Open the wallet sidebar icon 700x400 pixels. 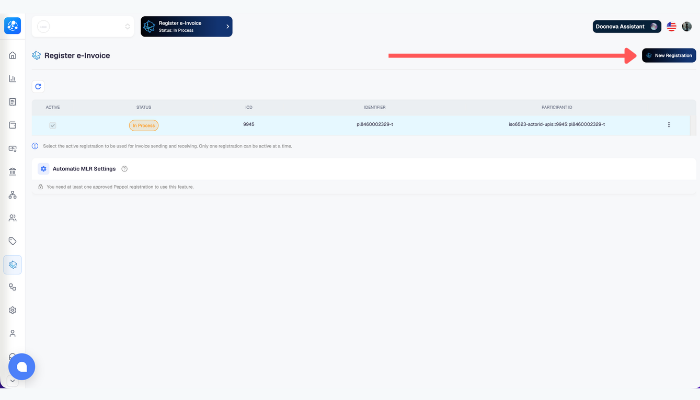point(12,125)
